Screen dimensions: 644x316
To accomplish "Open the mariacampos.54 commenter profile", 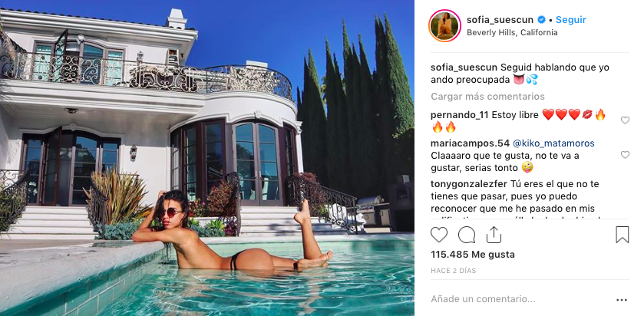I will pyautogui.click(x=470, y=143).
